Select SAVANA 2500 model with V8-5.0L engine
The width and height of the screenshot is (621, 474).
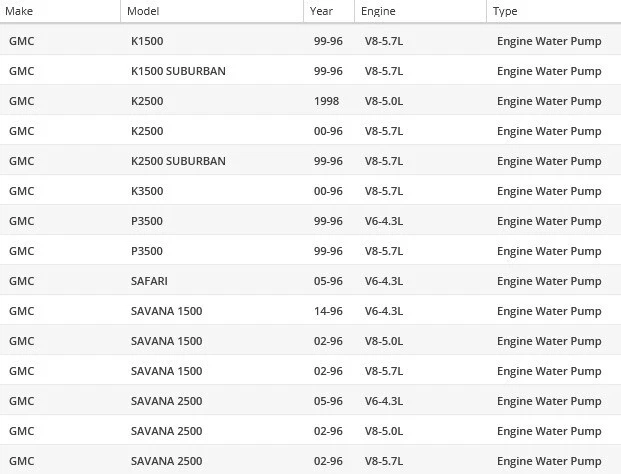[166, 431]
